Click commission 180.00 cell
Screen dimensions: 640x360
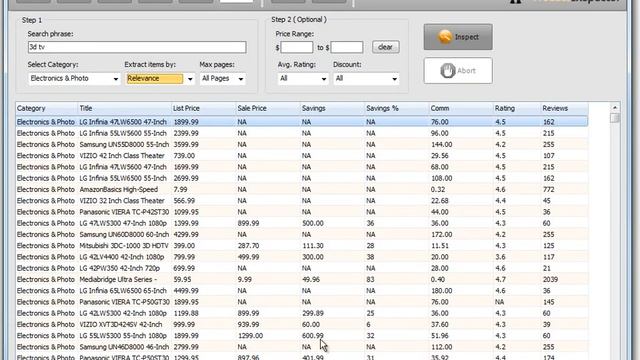pos(441,291)
